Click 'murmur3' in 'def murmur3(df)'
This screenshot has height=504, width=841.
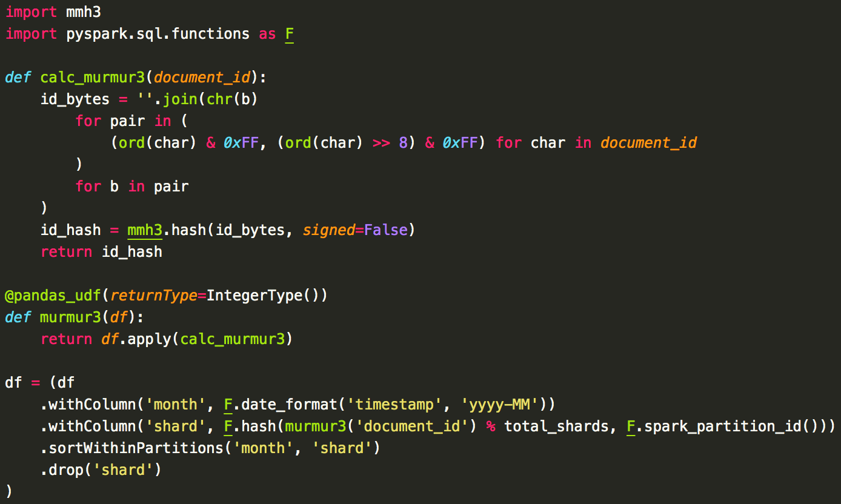pos(70,317)
